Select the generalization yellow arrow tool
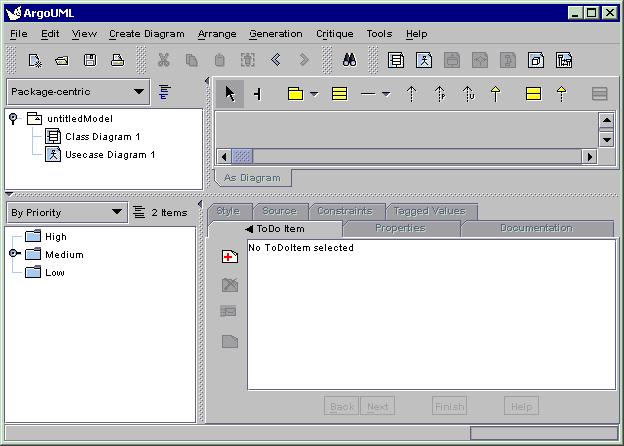624x446 pixels. tap(495, 94)
